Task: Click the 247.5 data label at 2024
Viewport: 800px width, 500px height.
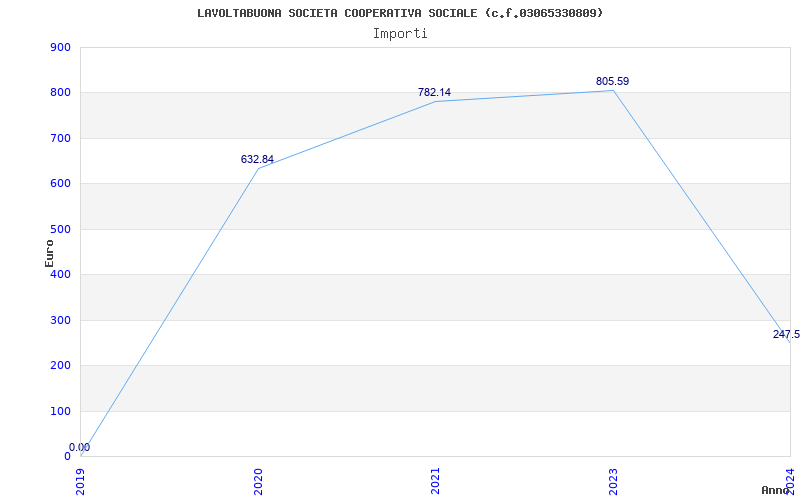Action: [786, 334]
